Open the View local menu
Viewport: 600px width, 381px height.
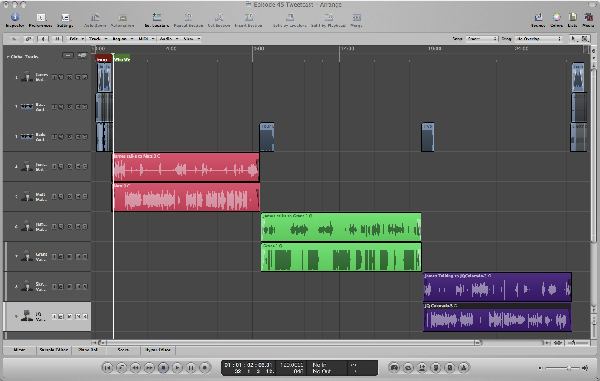[191, 39]
